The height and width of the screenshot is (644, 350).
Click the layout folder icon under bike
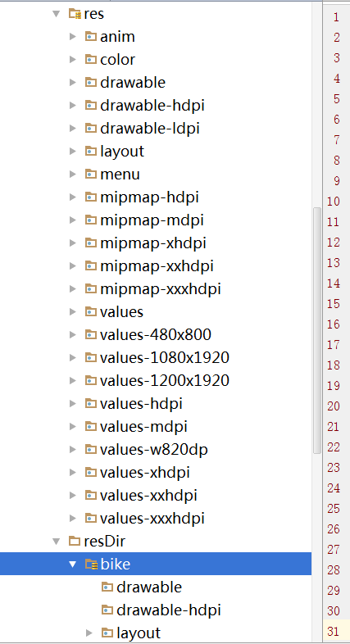pos(107,633)
